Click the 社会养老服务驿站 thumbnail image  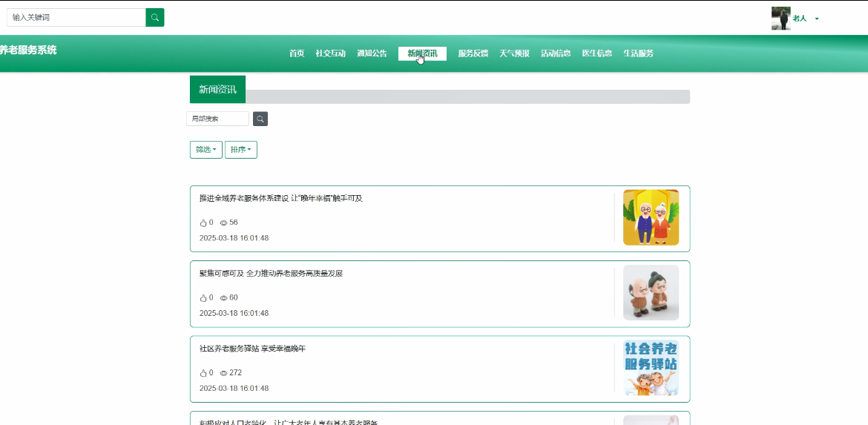click(x=651, y=368)
